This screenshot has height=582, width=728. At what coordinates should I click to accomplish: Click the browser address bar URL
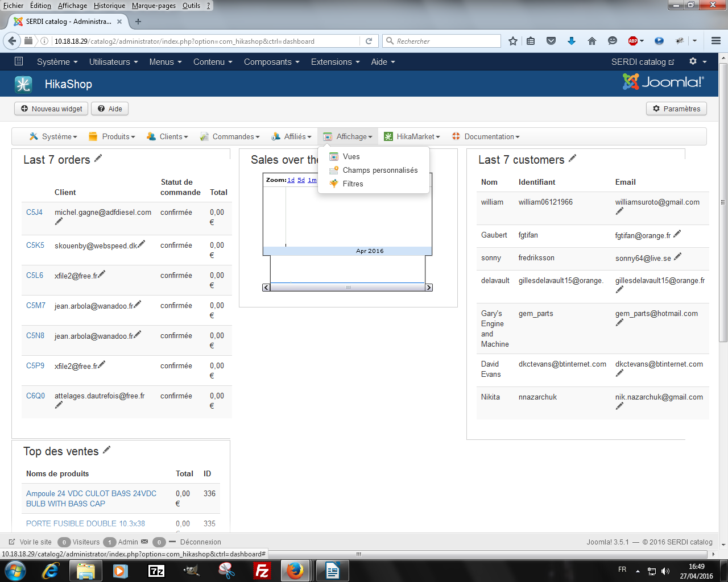tap(184, 41)
